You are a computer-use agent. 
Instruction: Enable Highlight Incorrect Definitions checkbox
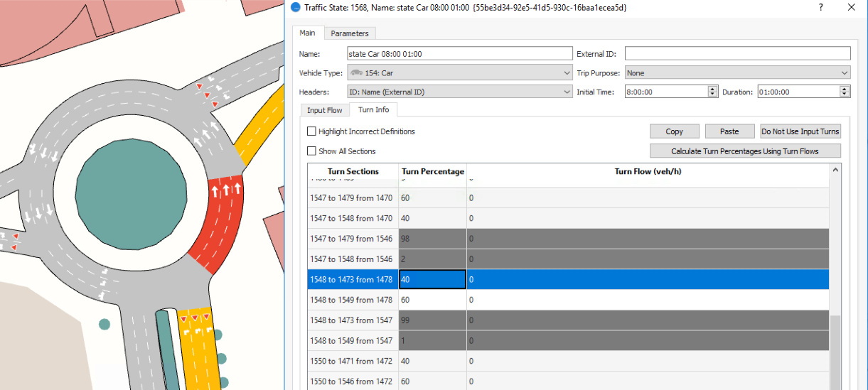(311, 131)
